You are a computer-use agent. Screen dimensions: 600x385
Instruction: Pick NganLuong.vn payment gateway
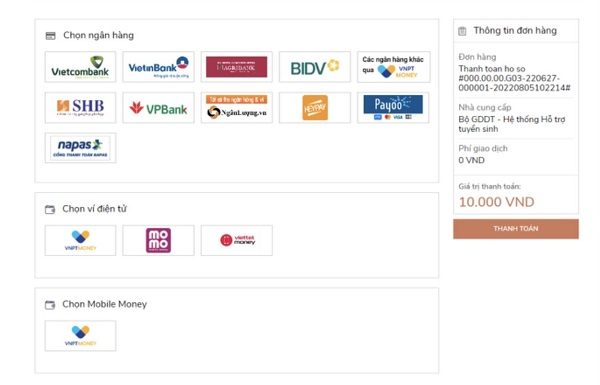point(236,108)
